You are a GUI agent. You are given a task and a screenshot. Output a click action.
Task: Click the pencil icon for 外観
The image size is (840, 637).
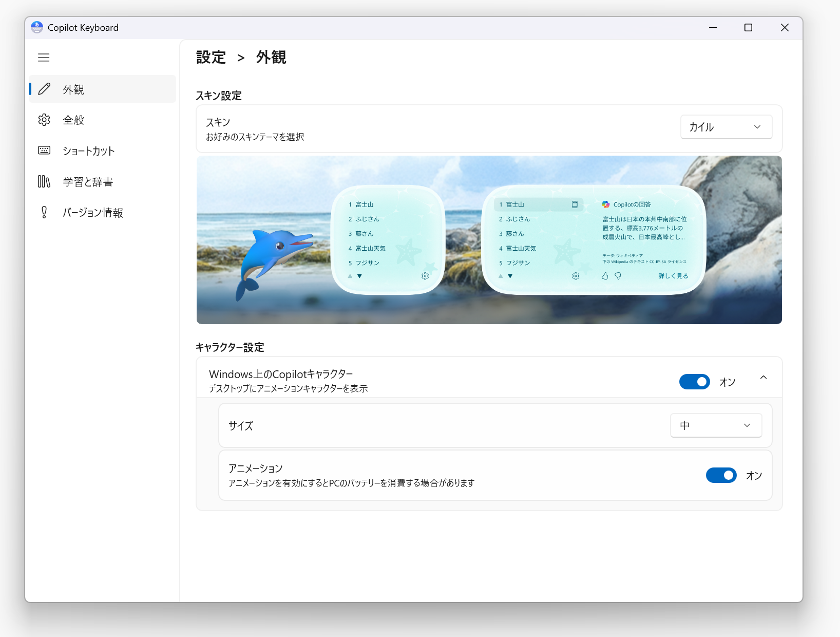[x=44, y=89]
